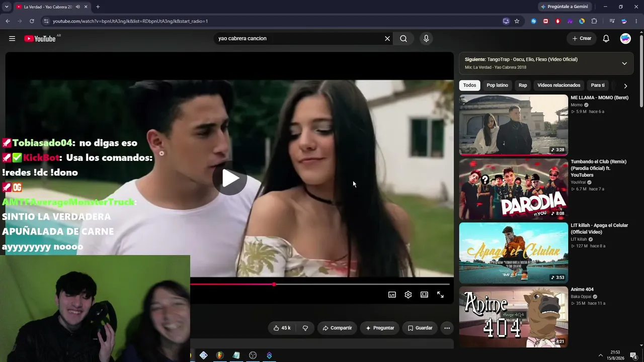Screen dimensions: 644x362
Task: Go to the YouTube home logo
Action: (40, 39)
